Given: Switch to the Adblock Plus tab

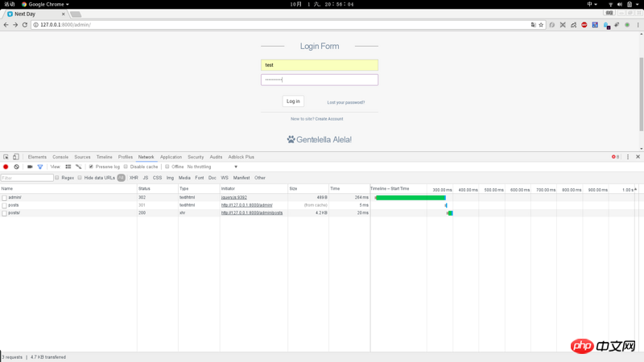Looking at the screenshot, I should [x=241, y=157].
